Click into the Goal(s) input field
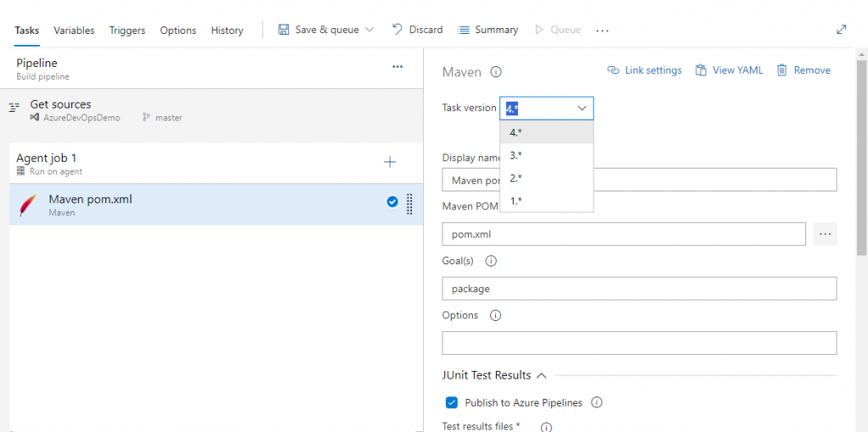Viewport: 868px width, 432px height. pos(639,289)
